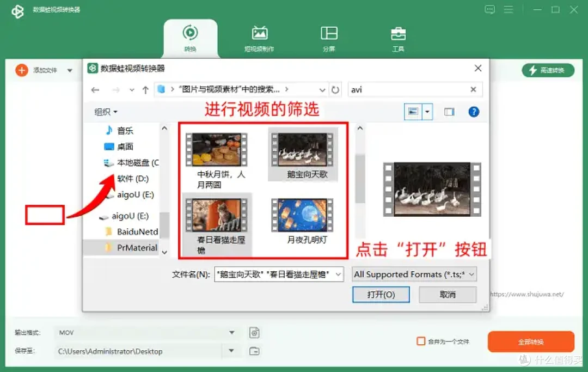The image size is (588, 372).
Task: Open the feedback chat icon in title bar
Action: [x=489, y=9]
